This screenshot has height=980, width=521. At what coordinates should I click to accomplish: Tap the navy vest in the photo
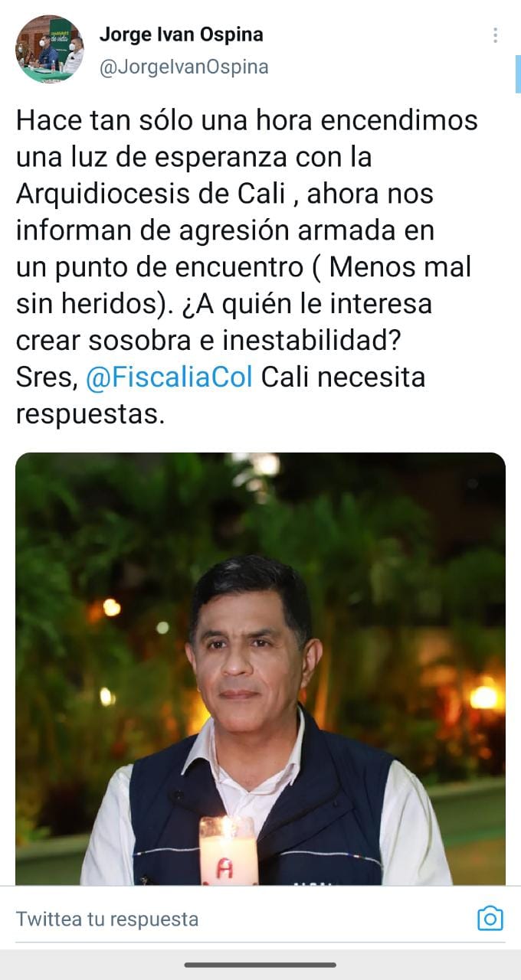coord(260,804)
